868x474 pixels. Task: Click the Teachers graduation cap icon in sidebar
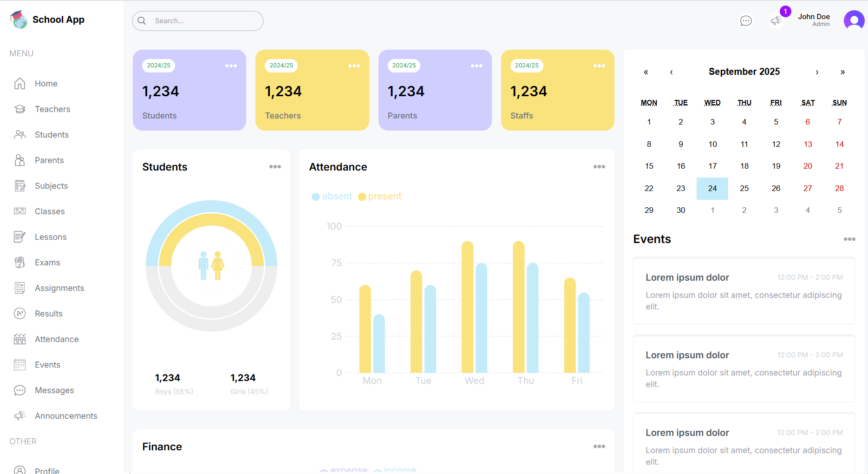[x=20, y=109]
